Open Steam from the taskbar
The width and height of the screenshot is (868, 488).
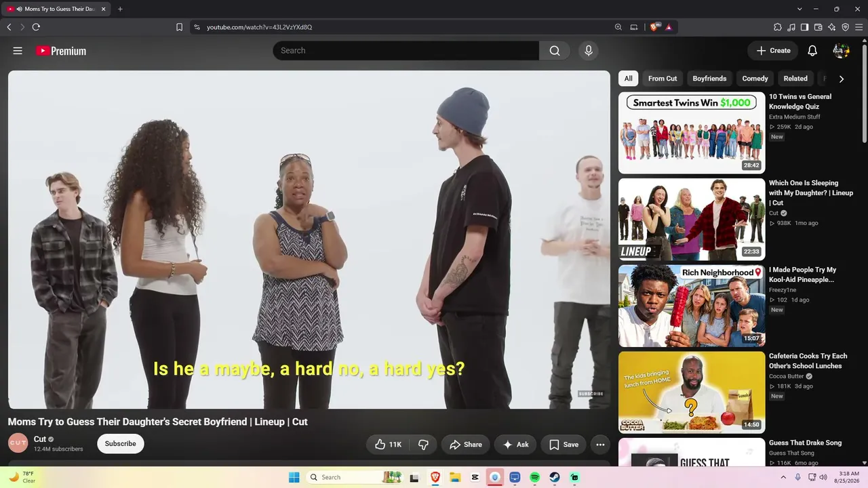[x=555, y=477]
